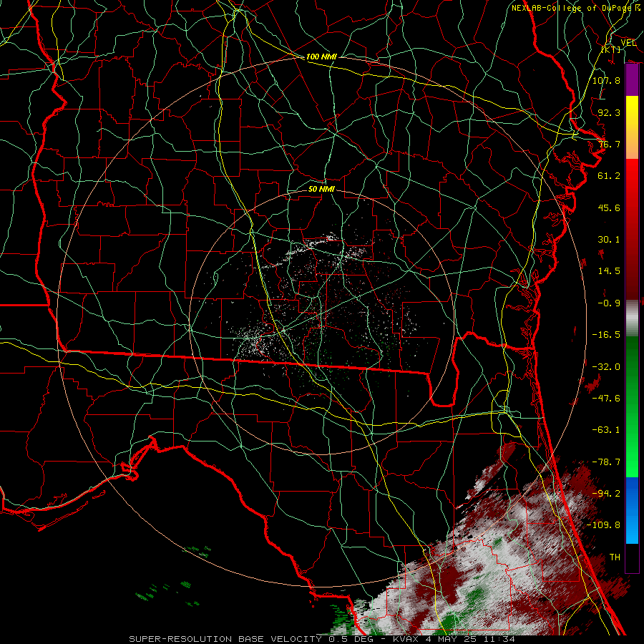Screen dimensions: 644x644
Task: Select the 14.5 scale value
Action: (609, 271)
